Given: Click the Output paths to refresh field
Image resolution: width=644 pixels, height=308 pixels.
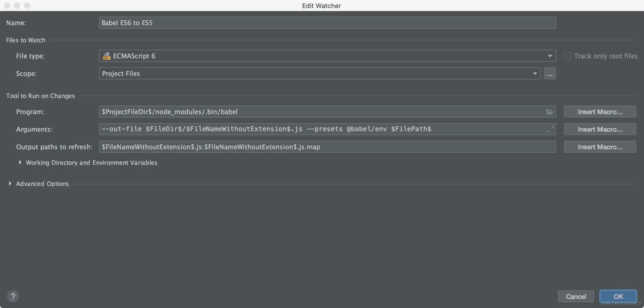Looking at the screenshot, I should 327,147.
